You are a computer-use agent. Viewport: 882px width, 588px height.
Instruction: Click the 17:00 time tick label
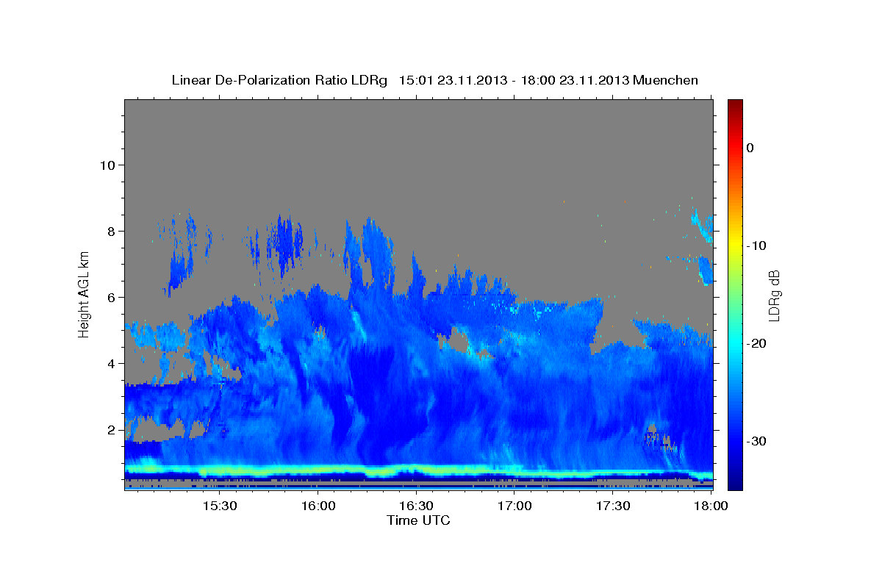pyautogui.click(x=514, y=506)
